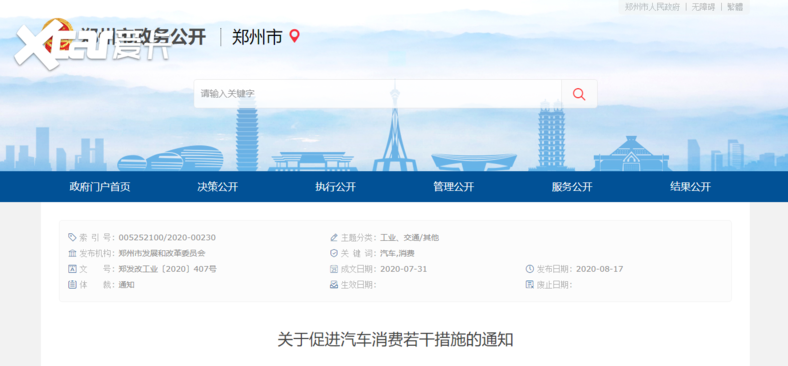Follow the 郑州市人民政府 top link
788x366 pixels.
(652, 7)
